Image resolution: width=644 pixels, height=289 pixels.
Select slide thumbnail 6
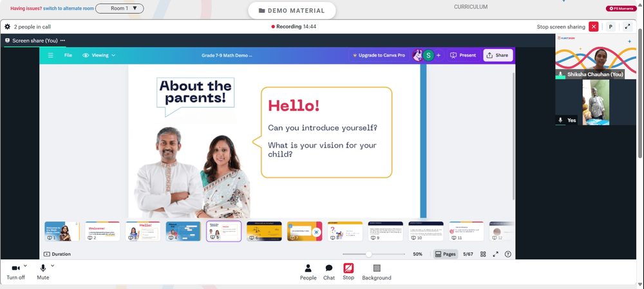click(x=264, y=232)
